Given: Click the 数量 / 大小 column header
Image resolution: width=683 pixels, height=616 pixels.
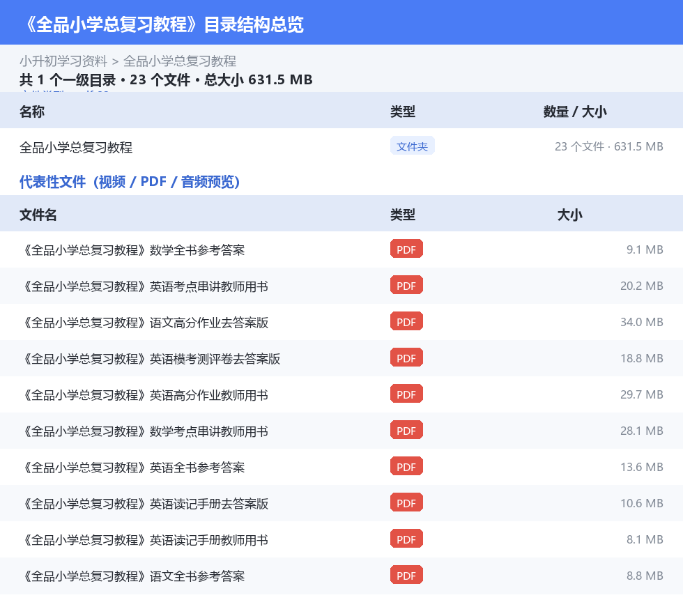Looking at the screenshot, I should [x=575, y=111].
